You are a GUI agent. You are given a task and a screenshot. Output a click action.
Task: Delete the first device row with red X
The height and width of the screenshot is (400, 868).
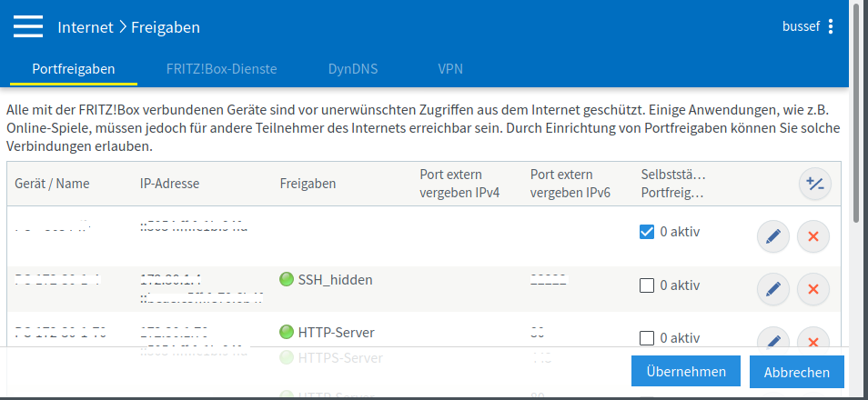pos(812,237)
